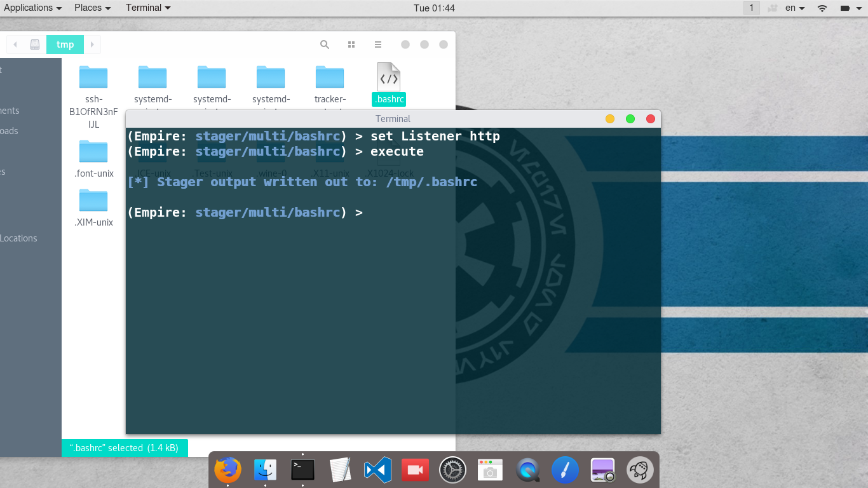
Task: Open the Finder-style file manager dock icon
Action: click(265, 470)
